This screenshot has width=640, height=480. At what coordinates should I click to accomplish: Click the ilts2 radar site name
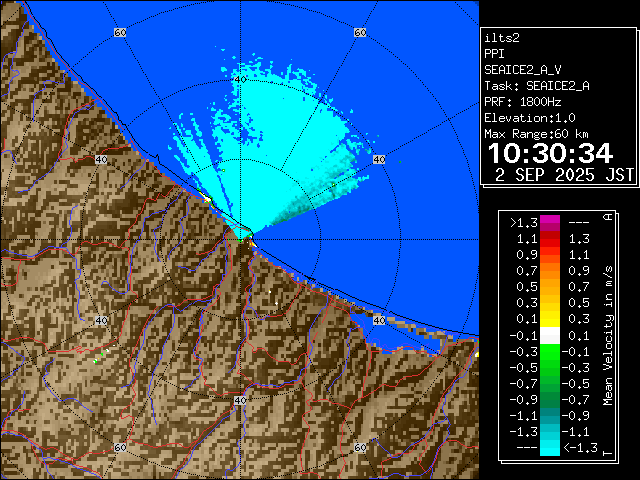click(502, 37)
